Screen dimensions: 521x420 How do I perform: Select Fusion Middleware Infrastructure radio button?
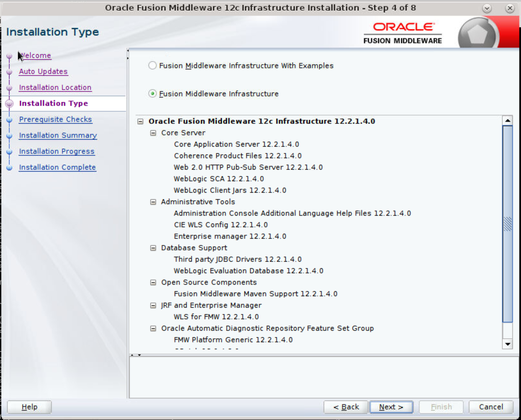click(152, 94)
